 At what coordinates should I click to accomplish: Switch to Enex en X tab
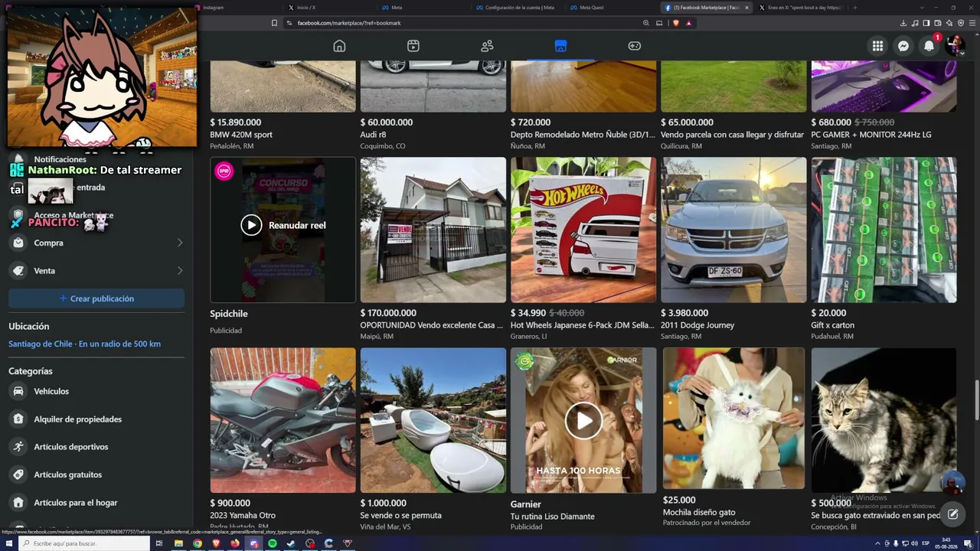[x=800, y=8]
